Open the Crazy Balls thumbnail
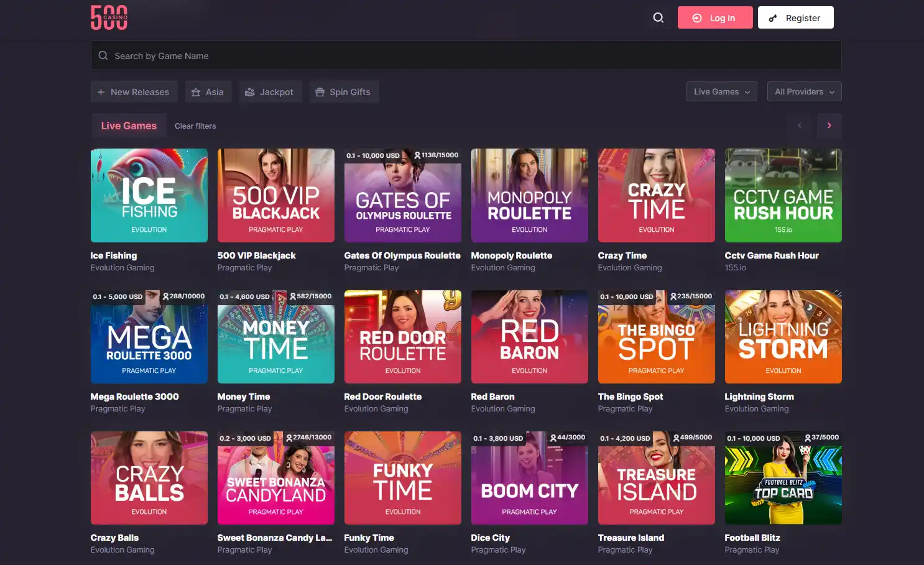The height and width of the screenshot is (565, 924). [149, 478]
